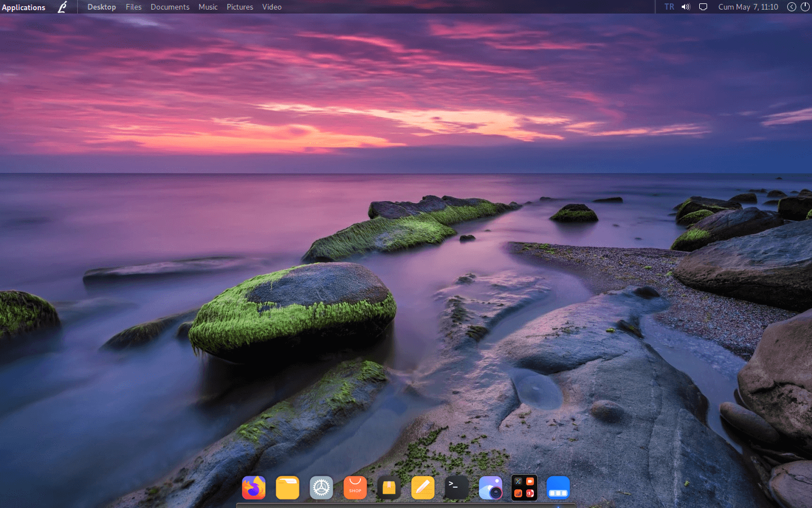Open the Desktop place shortcut
Image resolution: width=812 pixels, height=508 pixels.
(x=101, y=7)
